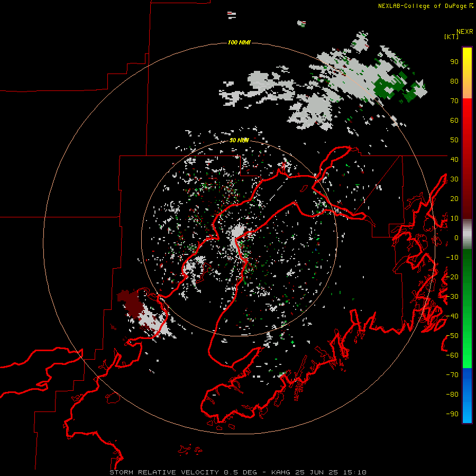Click the -10 value on the velocity scale
The width and height of the screenshot is (476, 476).
(x=452, y=258)
